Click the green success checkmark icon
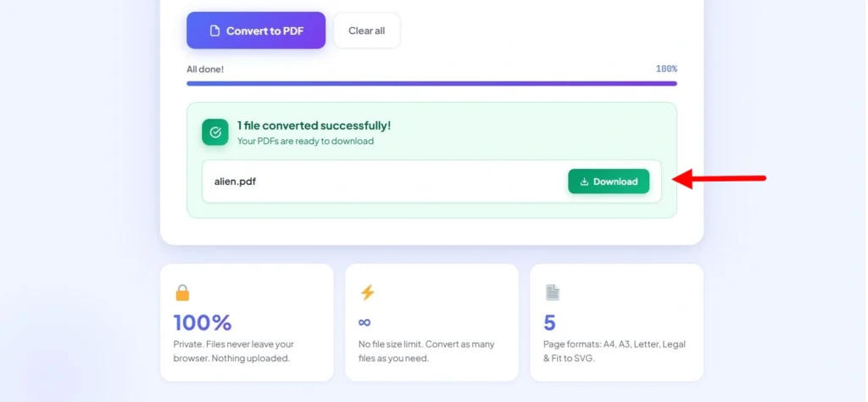This screenshot has height=402, width=868. pos(215,132)
